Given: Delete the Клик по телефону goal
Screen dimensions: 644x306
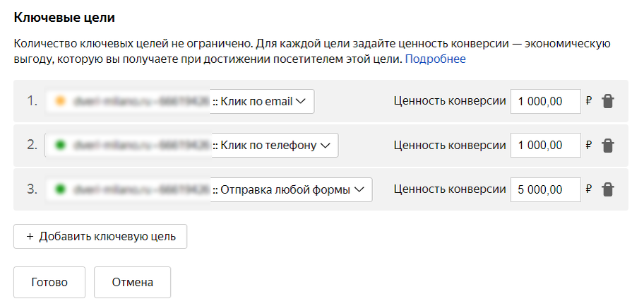Looking at the screenshot, I should tap(607, 146).
